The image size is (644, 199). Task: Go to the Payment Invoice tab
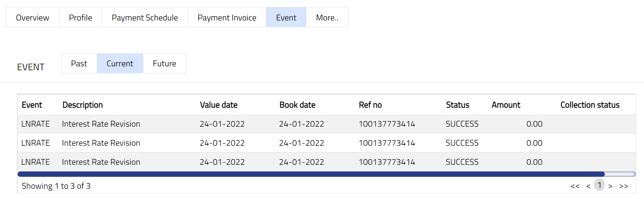pyautogui.click(x=227, y=18)
